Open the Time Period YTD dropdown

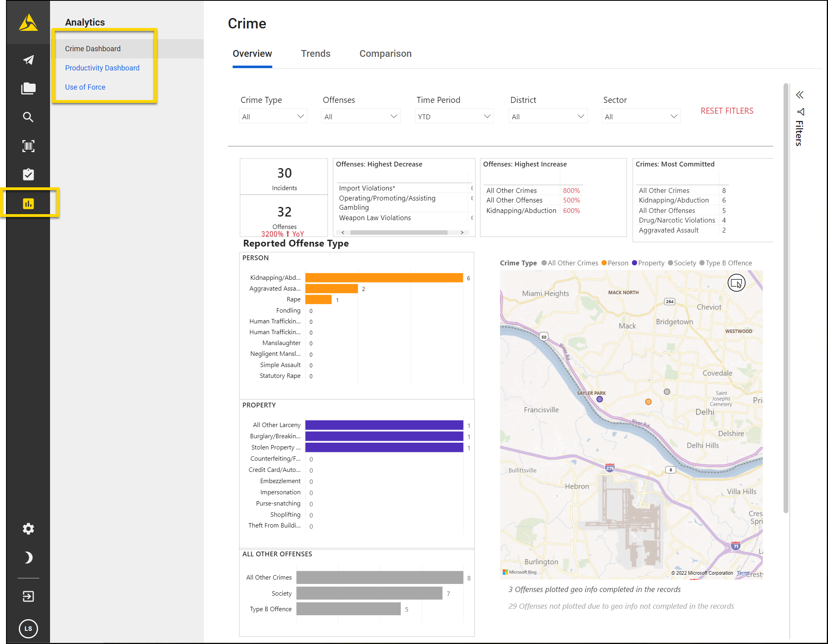pos(454,116)
